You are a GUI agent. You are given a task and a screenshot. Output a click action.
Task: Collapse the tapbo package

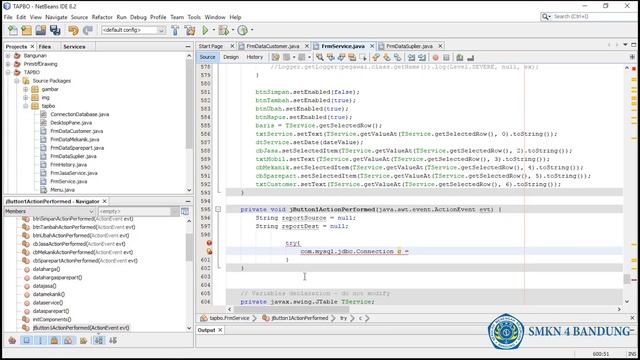(25, 106)
